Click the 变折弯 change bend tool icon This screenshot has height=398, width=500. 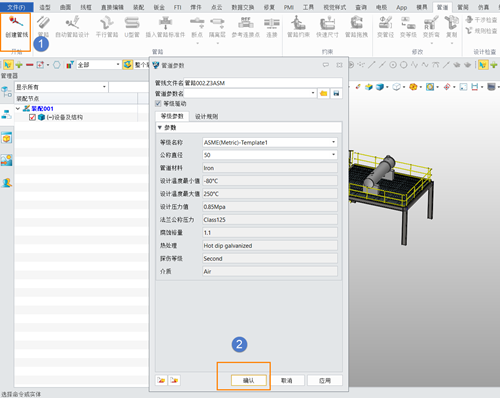coord(431,23)
